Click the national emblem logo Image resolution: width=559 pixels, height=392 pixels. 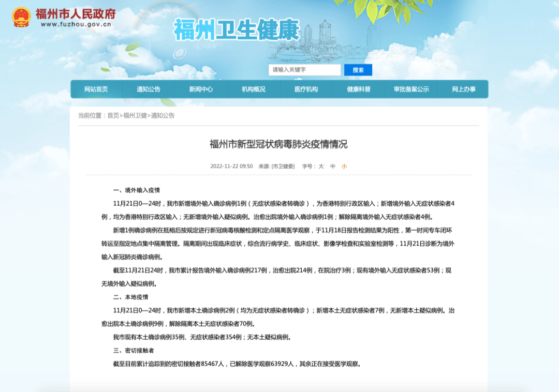coord(21,17)
